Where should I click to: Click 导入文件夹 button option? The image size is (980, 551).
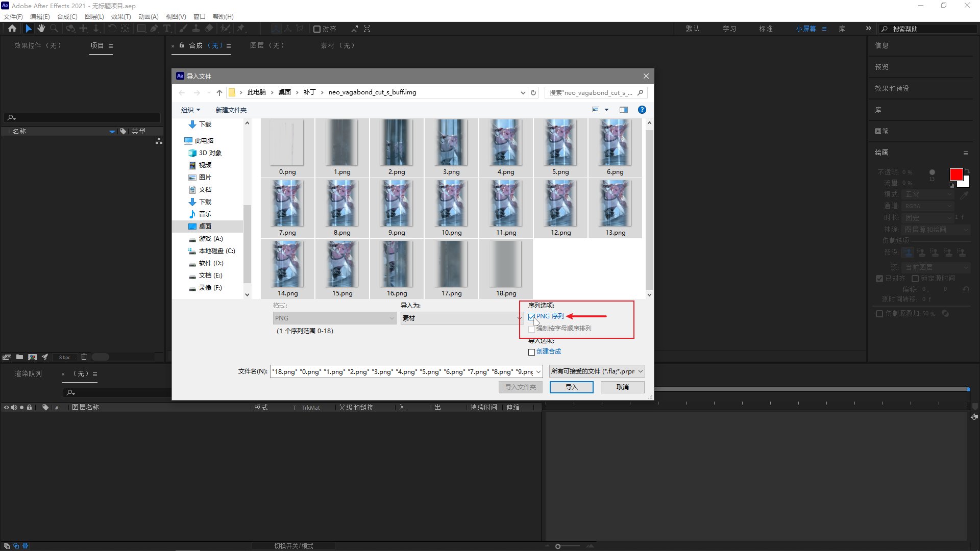point(521,387)
